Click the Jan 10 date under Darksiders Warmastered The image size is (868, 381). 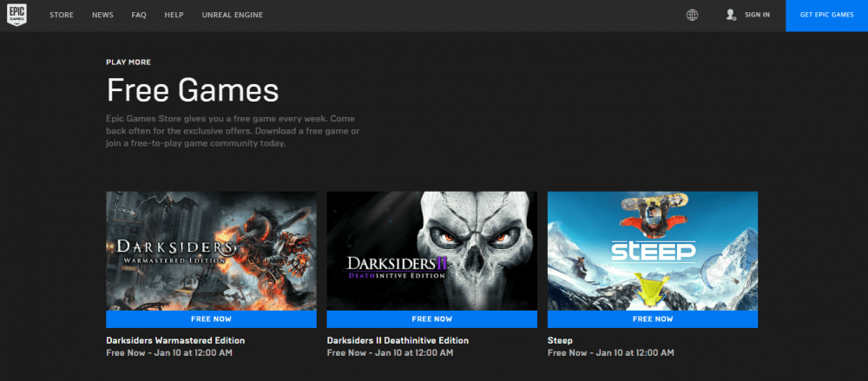[192, 352]
